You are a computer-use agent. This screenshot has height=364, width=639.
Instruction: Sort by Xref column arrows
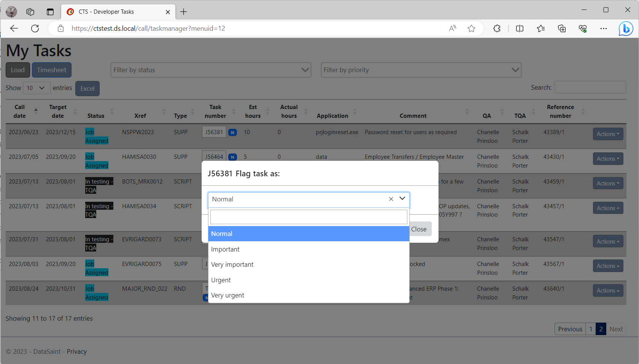[164, 111]
